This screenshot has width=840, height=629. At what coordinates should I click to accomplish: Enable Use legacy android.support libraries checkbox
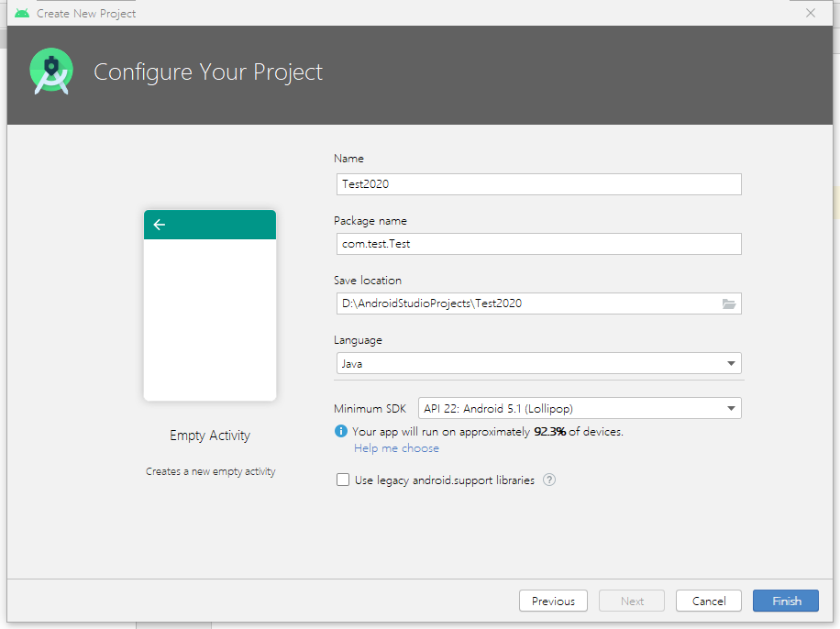(343, 480)
